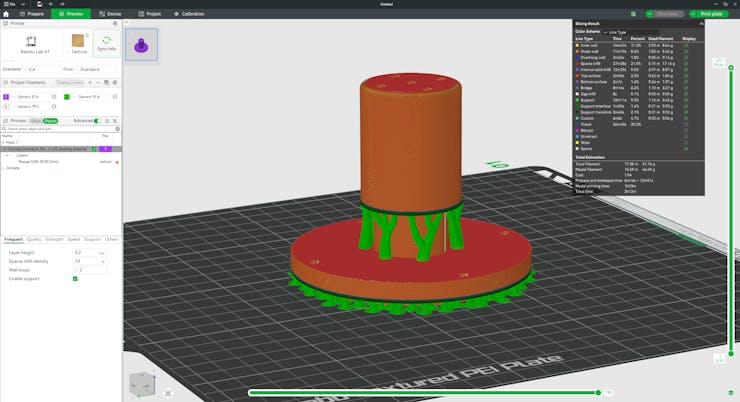The width and height of the screenshot is (740, 402).
Task: Open Project Filaments settings gear
Action: [x=115, y=83]
